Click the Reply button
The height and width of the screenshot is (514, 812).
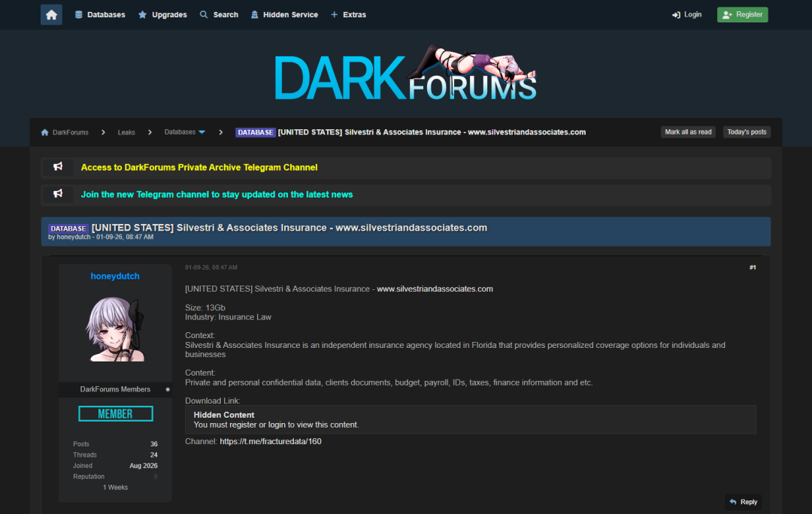point(743,502)
